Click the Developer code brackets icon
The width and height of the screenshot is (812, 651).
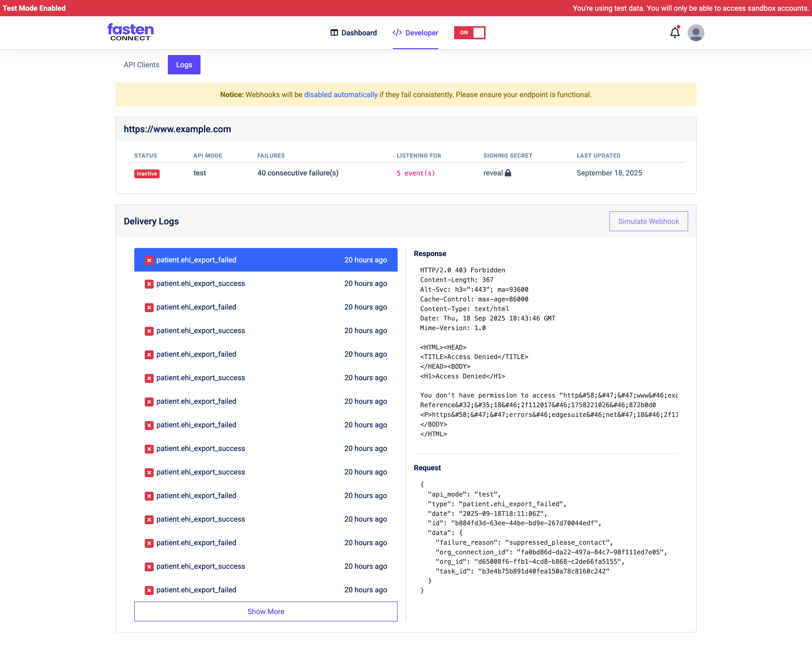click(397, 33)
